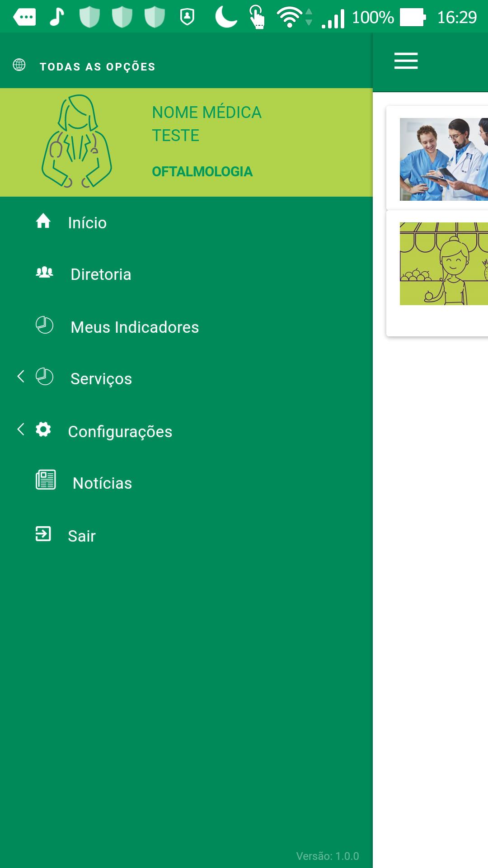The image size is (488, 868).
Task: Tap the battery status bar icon
Action: pos(413,17)
